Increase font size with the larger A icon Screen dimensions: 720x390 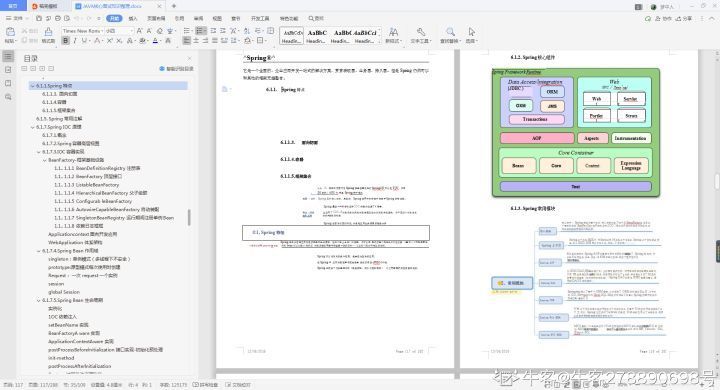pyautogui.click(x=140, y=31)
